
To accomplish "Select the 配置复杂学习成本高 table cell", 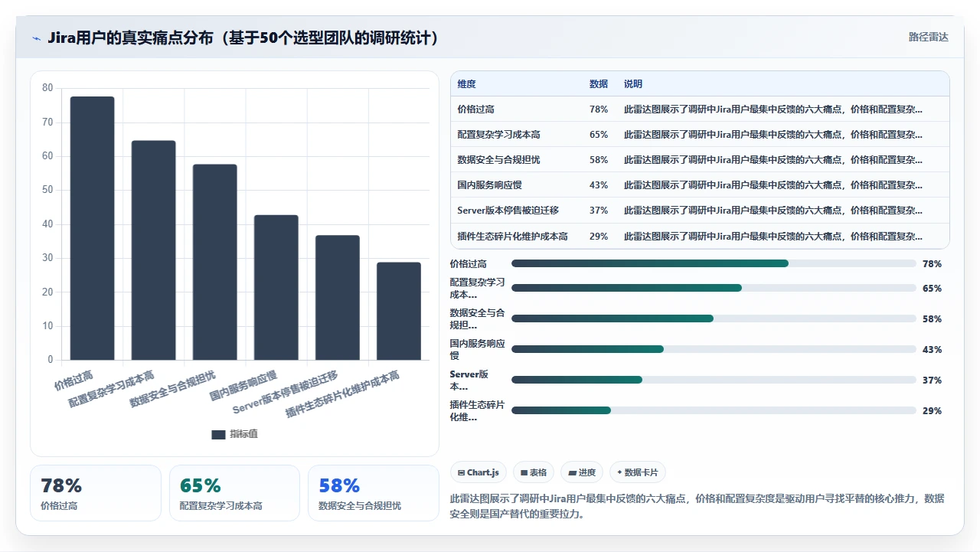I will tap(498, 135).
